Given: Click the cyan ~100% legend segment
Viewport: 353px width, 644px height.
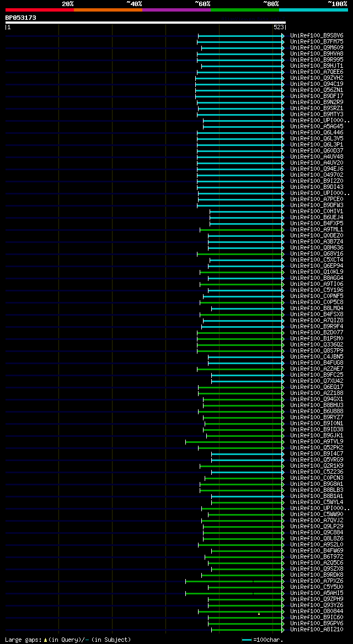Looking at the screenshot, I should coord(313,9).
